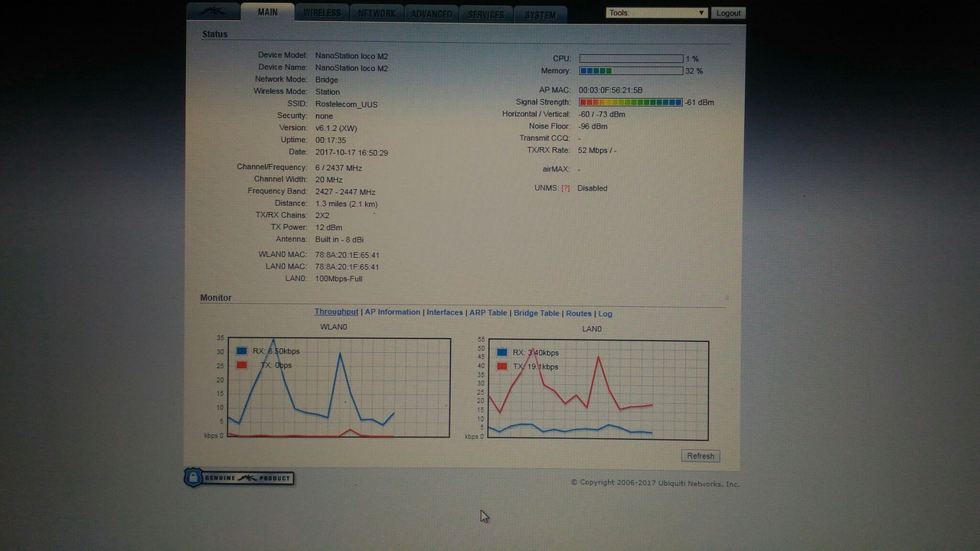The width and height of the screenshot is (980, 551).
Task: Open the NETWORK tab
Action: [377, 13]
